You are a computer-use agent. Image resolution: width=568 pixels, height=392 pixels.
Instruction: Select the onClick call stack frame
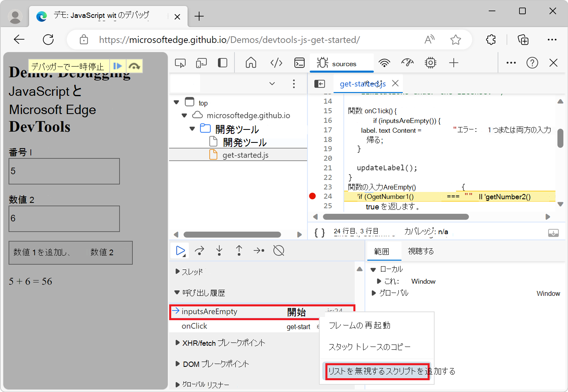click(x=194, y=326)
